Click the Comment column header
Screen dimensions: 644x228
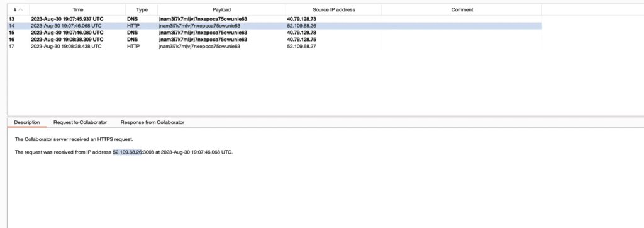click(462, 10)
